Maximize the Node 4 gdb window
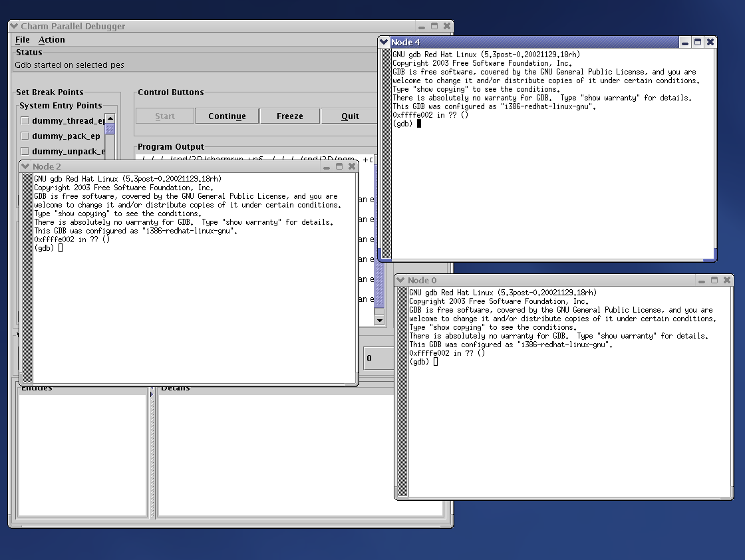Screen dimensions: 745x560 698,43
